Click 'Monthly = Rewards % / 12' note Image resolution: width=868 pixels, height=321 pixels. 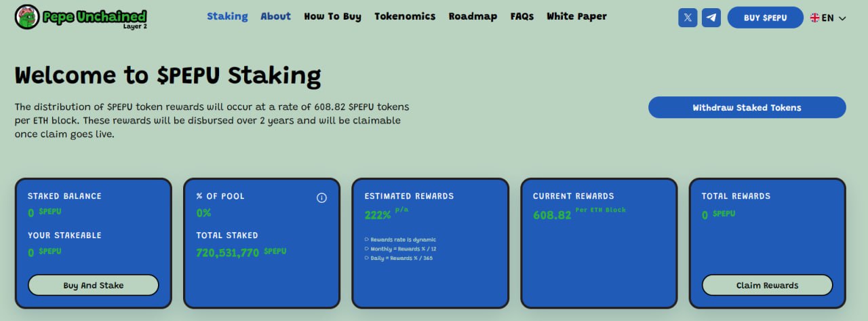tap(403, 249)
